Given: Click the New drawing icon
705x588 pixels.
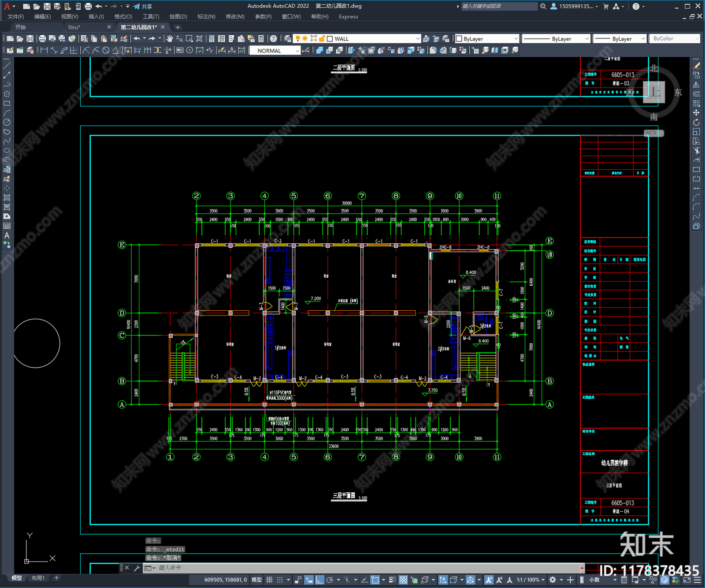Looking at the screenshot, I should coord(10,39).
